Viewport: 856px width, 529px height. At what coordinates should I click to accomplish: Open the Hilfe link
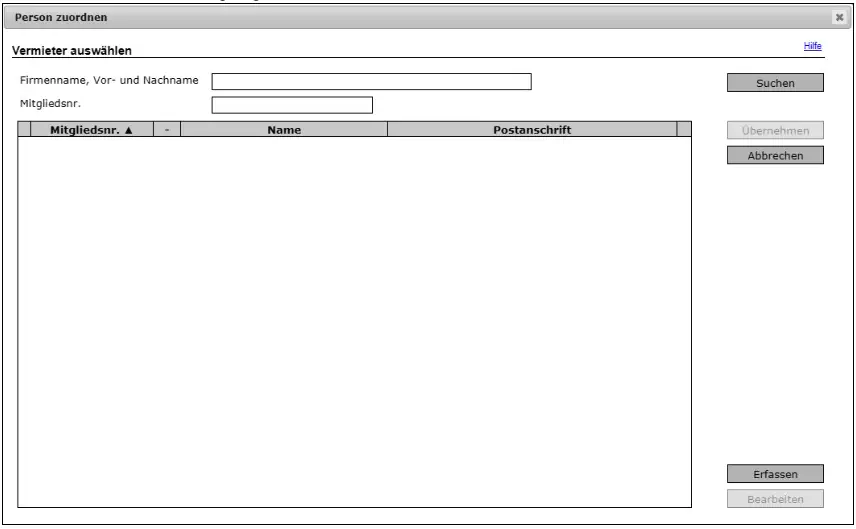tap(812, 46)
